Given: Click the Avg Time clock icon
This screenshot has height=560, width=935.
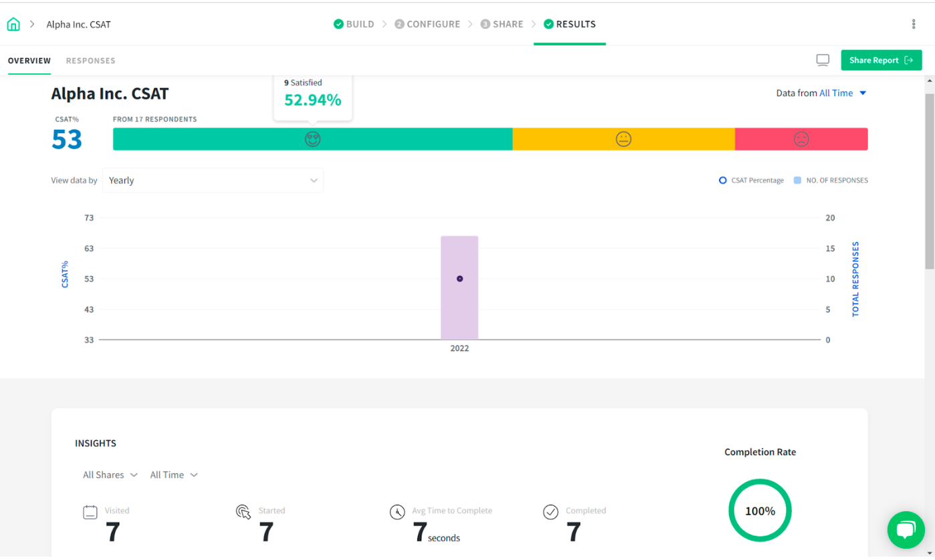Looking at the screenshot, I should click(x=397, y=512).
